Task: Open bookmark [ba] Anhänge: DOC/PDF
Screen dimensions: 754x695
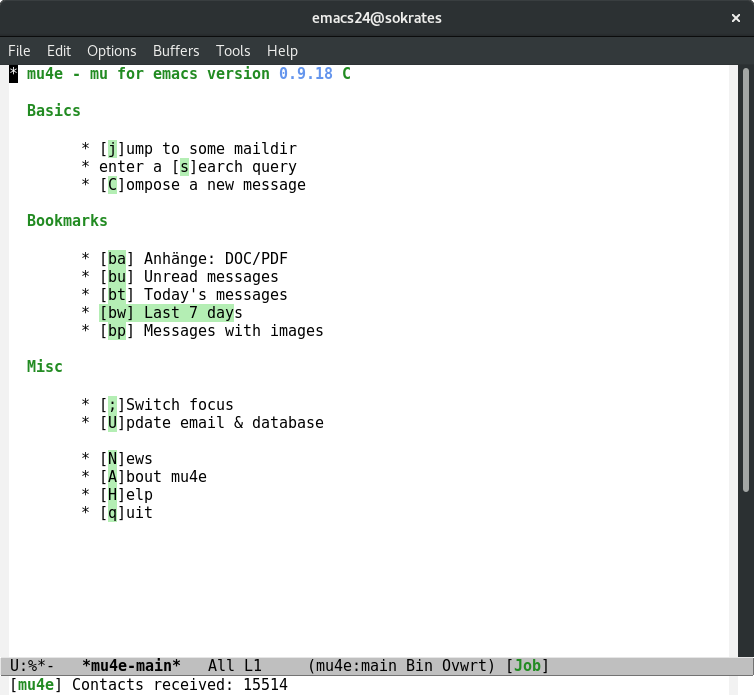Action: 193,258
